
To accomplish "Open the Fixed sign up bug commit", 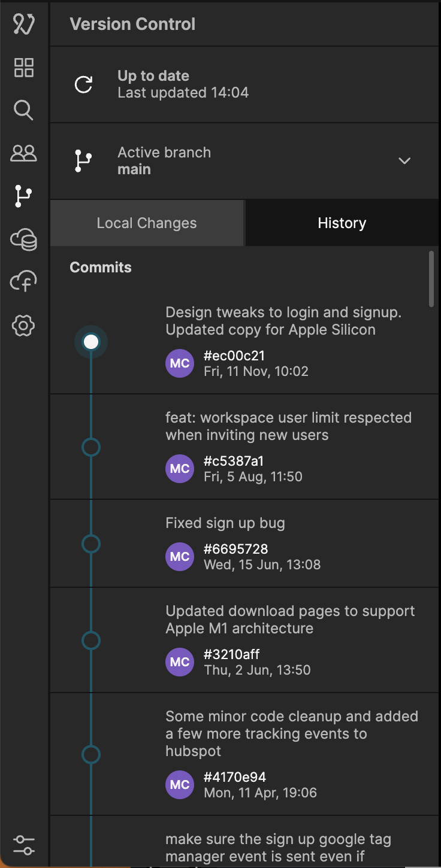I will 225,523.
